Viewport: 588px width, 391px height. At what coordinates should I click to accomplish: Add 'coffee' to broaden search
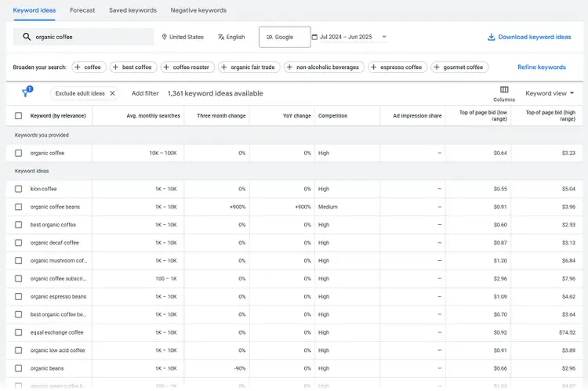89,67
